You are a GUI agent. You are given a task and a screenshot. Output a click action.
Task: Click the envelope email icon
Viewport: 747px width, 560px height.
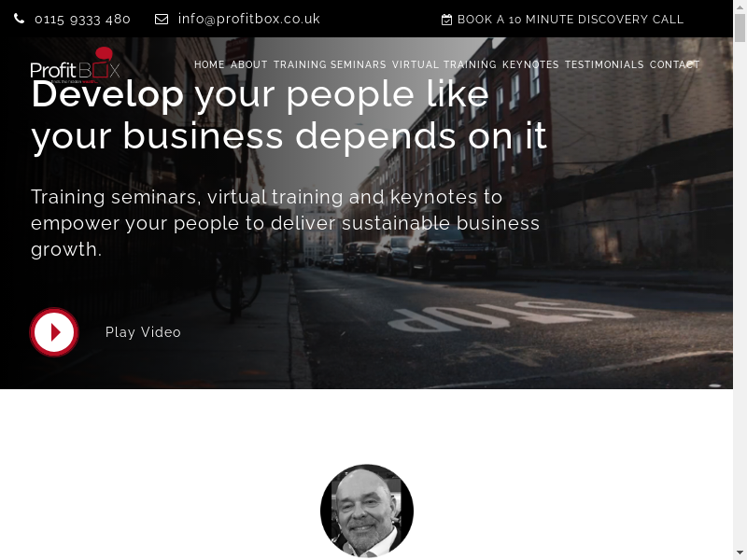(162, 19)
